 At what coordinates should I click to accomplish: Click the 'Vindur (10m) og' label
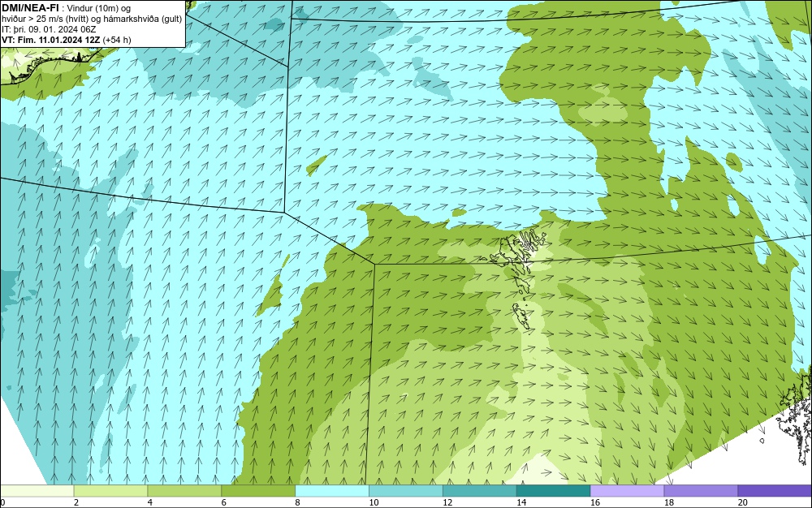click(99, 8)
